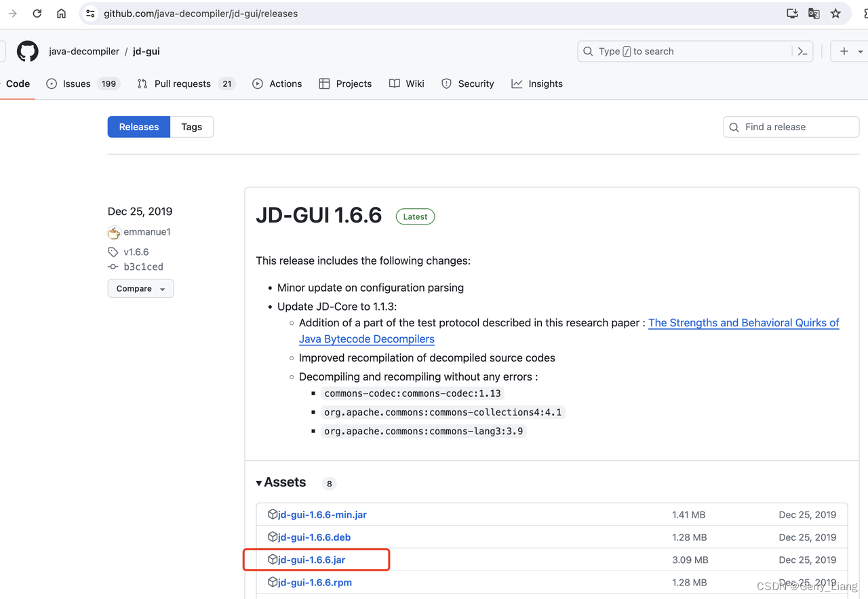Click the Type / to search box
This screenshot has width=868, height=599.
coord(695,52)
